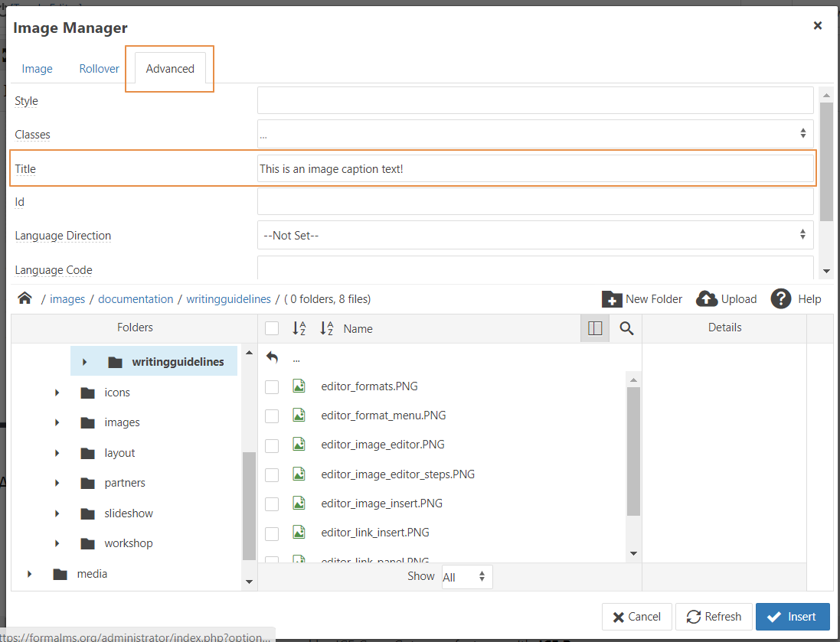Click the search magnifier icon in file list
Image resolution: width=840 pixels, height=642 pixels.
[x=626, y=328]
